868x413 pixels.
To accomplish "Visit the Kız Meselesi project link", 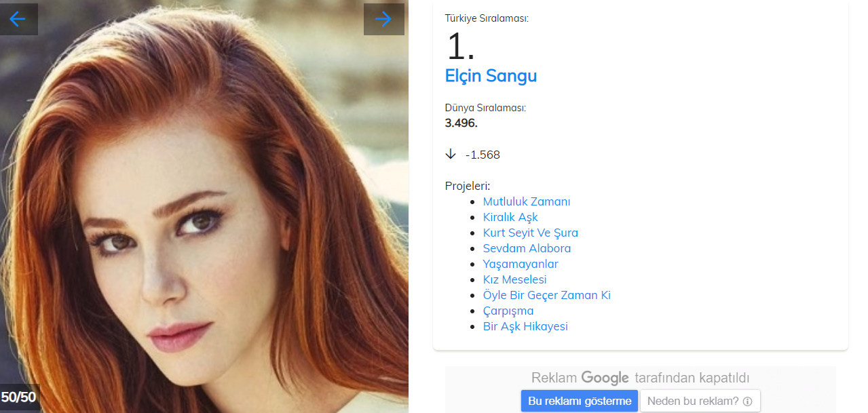I will tap(514, 279).
